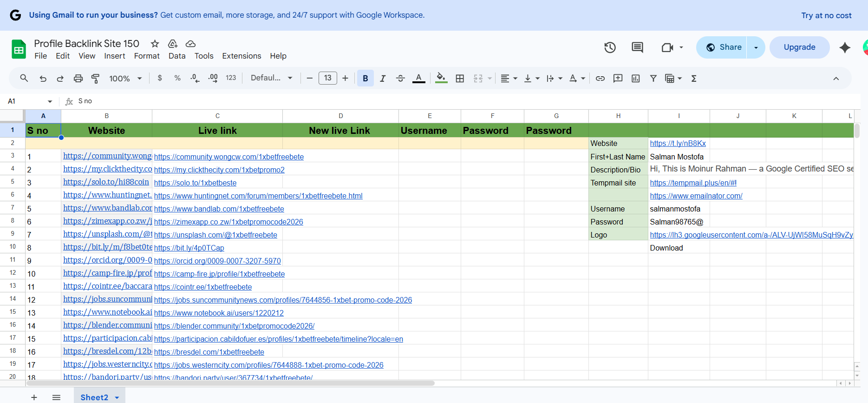Image resolution: width=868 pixels, height=403 pixels.
Task: Redo the last action
Action: pyautogui.click(x=60, y=78)
